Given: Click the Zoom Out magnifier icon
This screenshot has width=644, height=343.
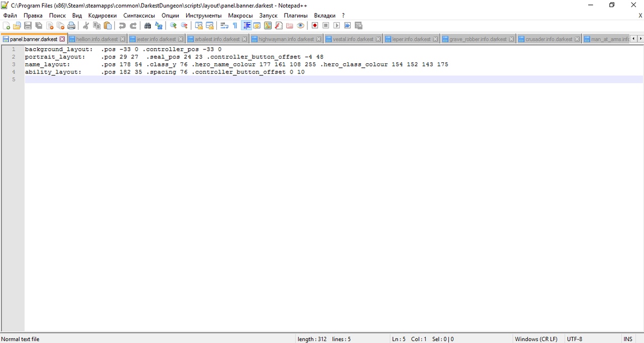Looking at the screenshot, I should point(184,26).
